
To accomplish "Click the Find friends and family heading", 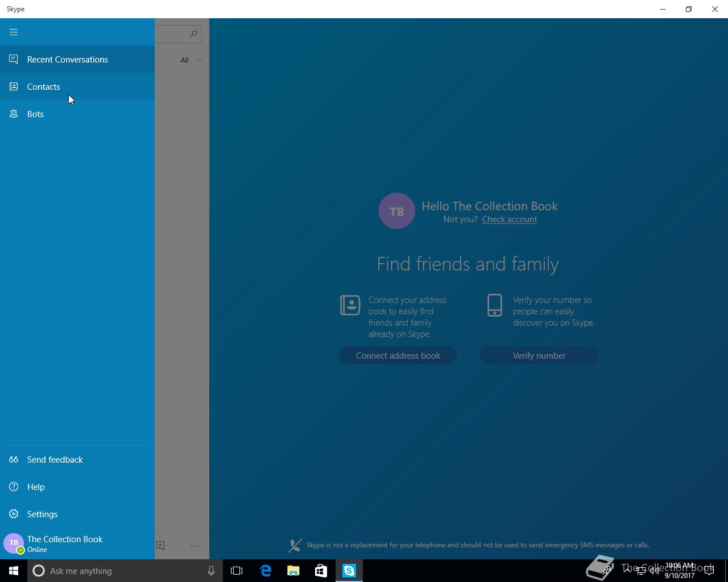I will (x=468, y=264).
